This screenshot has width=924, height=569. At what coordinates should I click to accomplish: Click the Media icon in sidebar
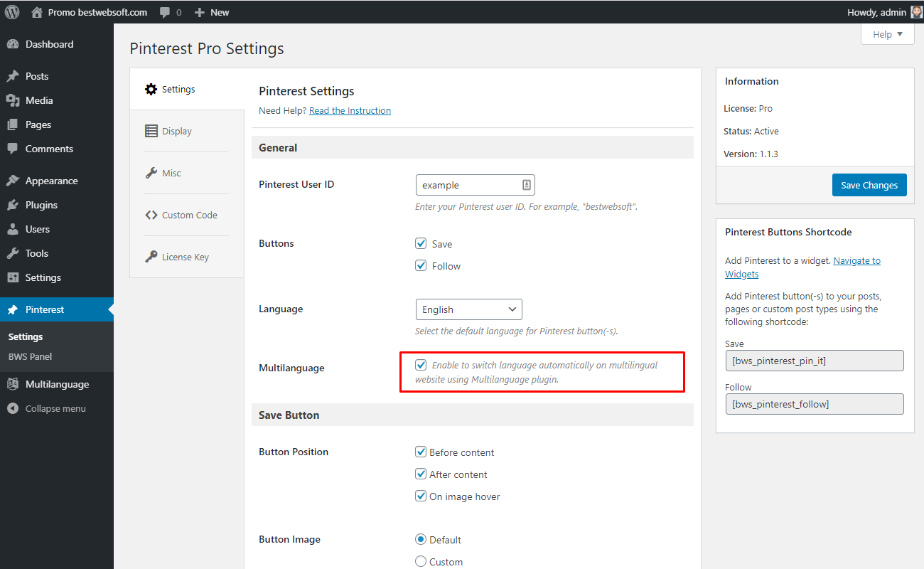13,100
